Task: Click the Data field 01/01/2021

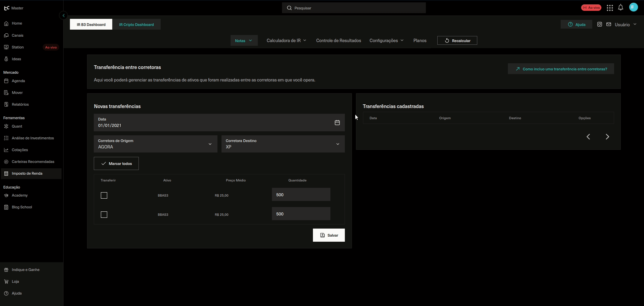Action: [219, 123]
